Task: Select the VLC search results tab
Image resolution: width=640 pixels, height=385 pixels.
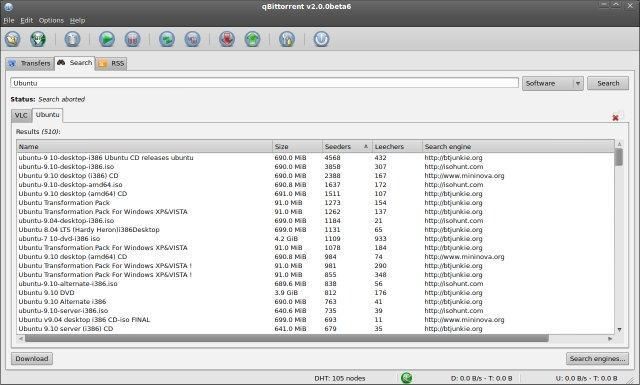Action: tap(21, 116)
